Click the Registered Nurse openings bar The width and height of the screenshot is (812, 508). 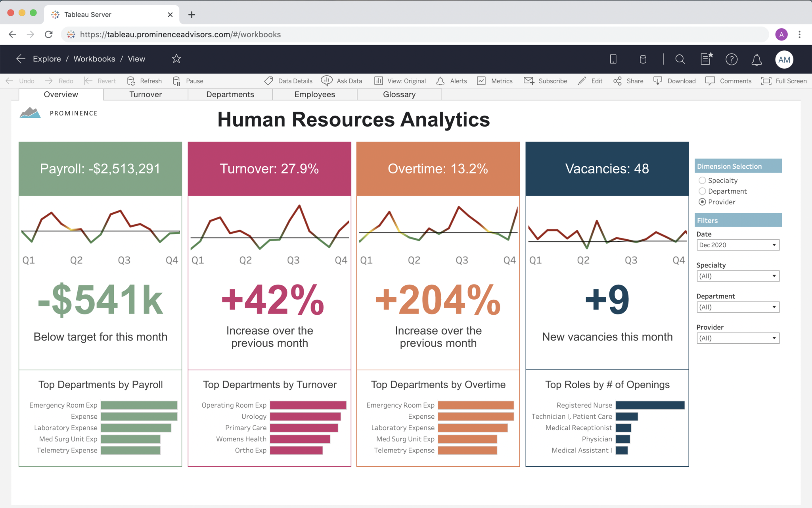coord(650,405)
